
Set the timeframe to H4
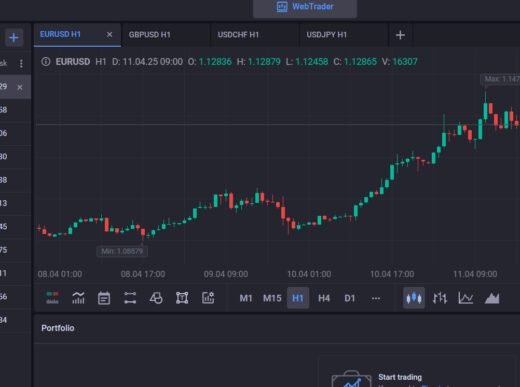pyautogui.click(x=324, y=298)
